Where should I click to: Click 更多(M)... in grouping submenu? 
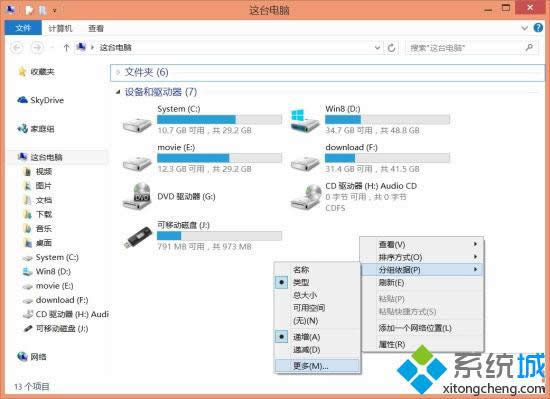coord(317,366)
